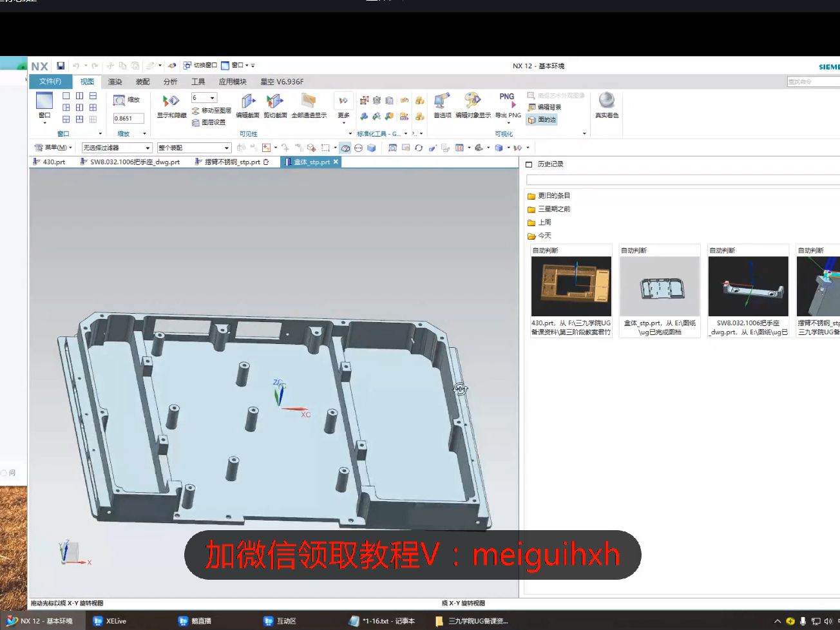Click Edit Section (编辑截面) icon
This screenshot has width=840, height=630.
[x=248, y=106]
